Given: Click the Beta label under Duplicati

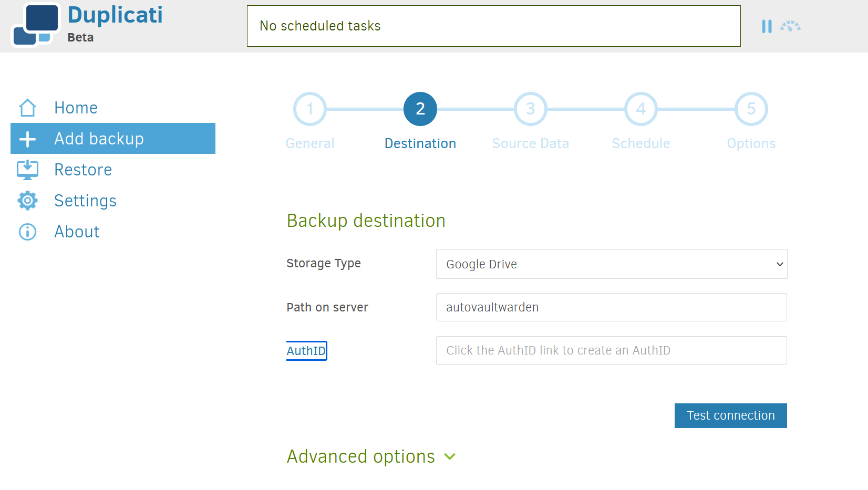Looking at the screenshot, I should coord(80,37).
